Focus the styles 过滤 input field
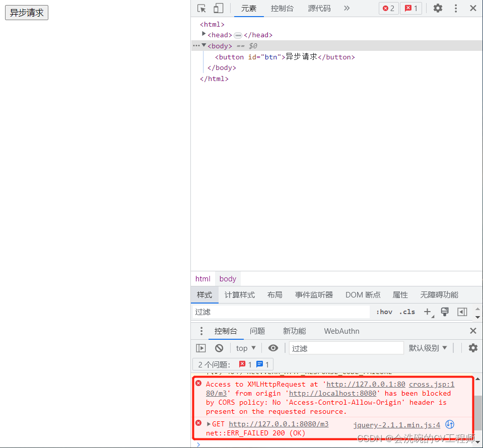 [281, 312]
